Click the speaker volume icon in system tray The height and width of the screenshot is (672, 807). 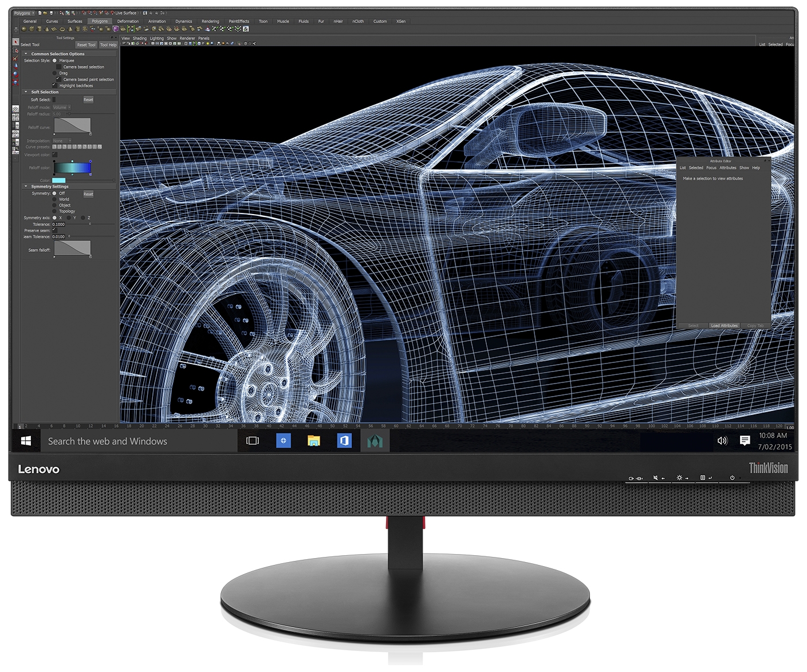click(722, 441)
